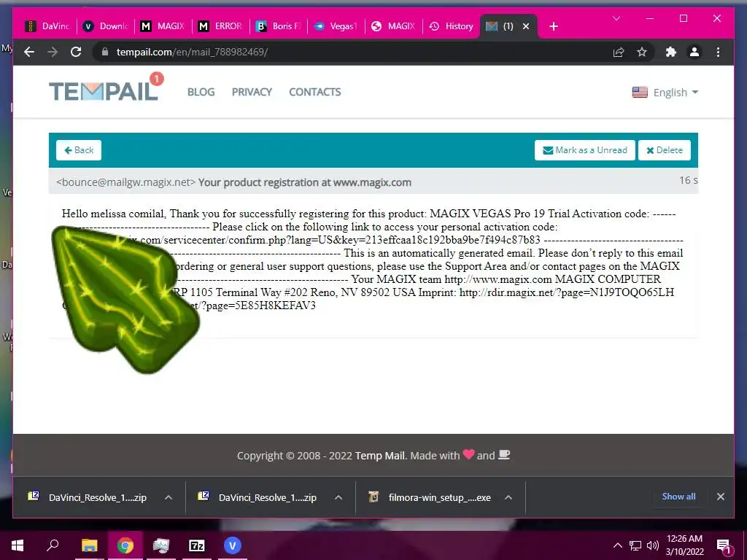The image size is (747, 560).
Task: Open the 7-Zip taskbar icon
Action: point(197,545)
